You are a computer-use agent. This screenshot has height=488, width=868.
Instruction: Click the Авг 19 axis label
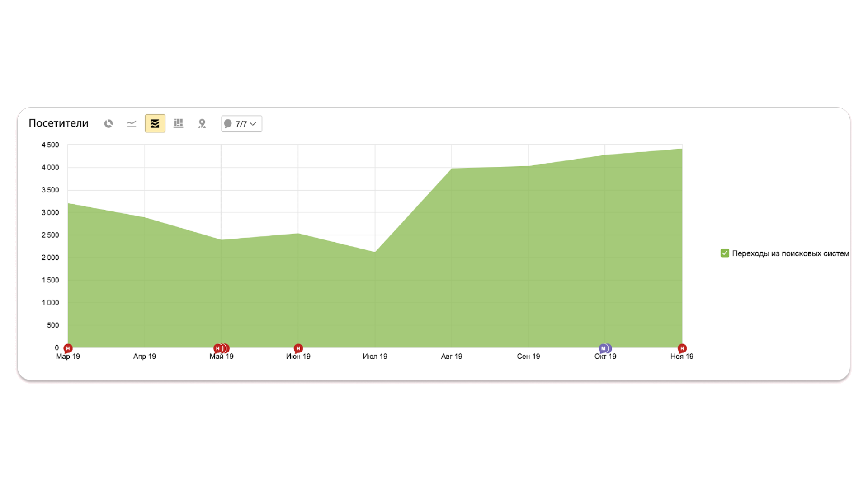point(451,357)
